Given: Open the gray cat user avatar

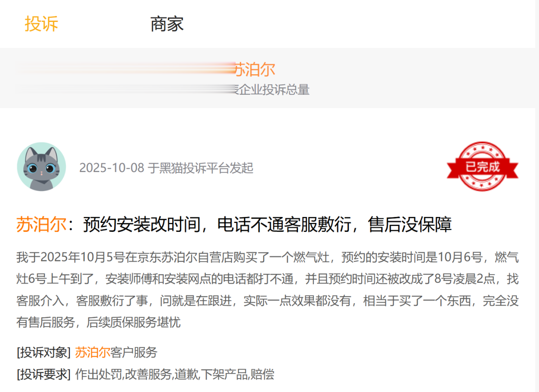Looking at the screenshot, I should click(x=41, y=167).
